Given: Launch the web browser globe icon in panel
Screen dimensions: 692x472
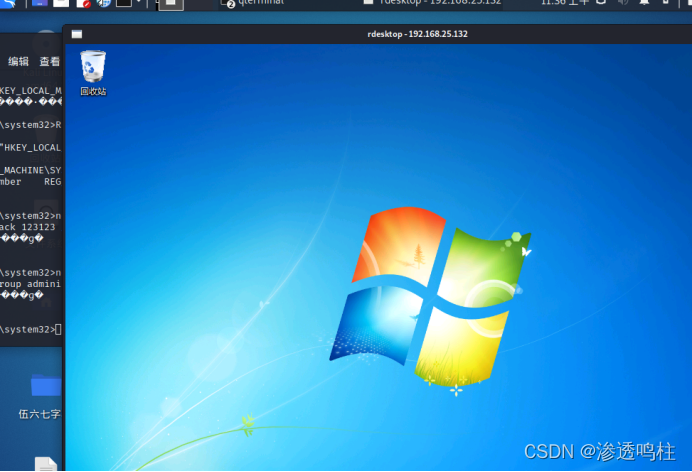Looking at the screenshot, I should [104, 4].
